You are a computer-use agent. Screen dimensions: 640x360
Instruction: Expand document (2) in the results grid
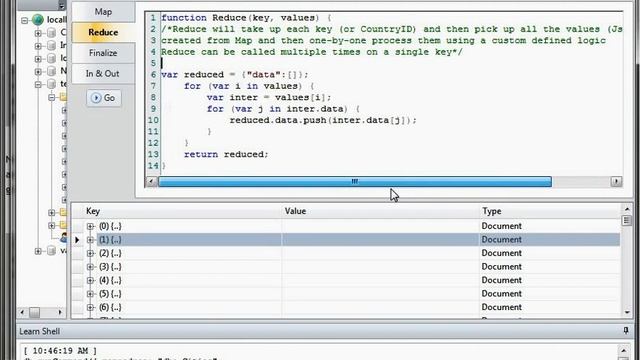(90, 253)
